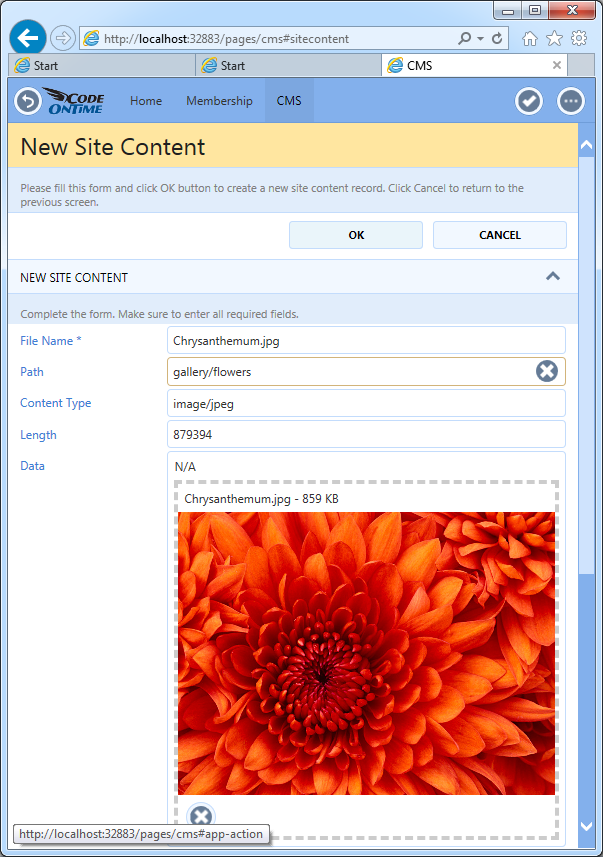The image size is (603, 857).
Task: Clear the Path field with X icon
Action: [x=547, y=371]
